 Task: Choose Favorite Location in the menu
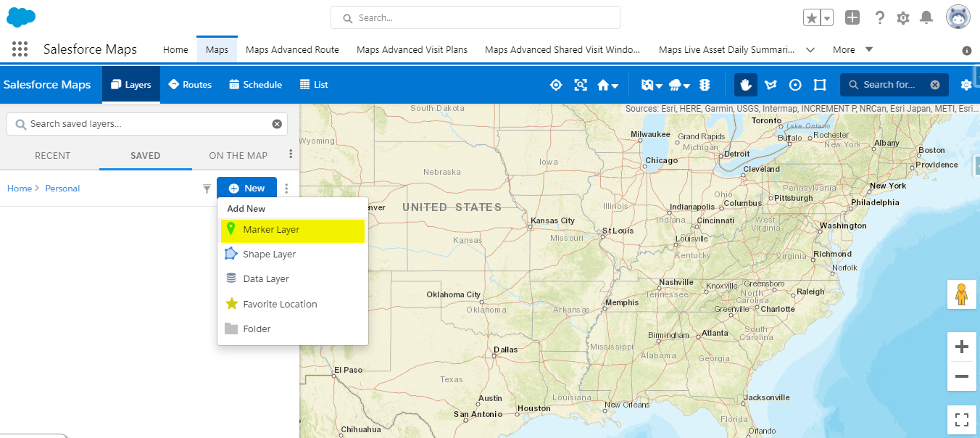pyautogui.click(x=279, y=304)
